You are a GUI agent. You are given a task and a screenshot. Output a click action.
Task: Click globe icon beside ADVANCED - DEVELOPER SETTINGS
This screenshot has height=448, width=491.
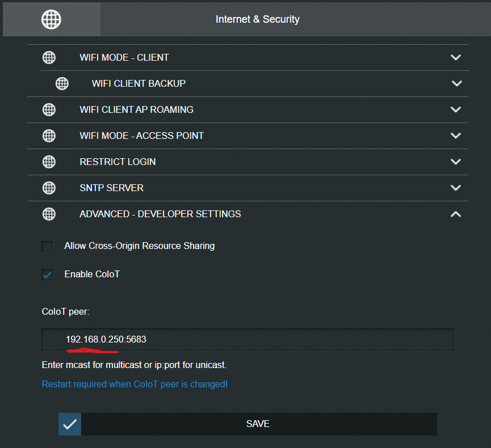coord(49,214)
